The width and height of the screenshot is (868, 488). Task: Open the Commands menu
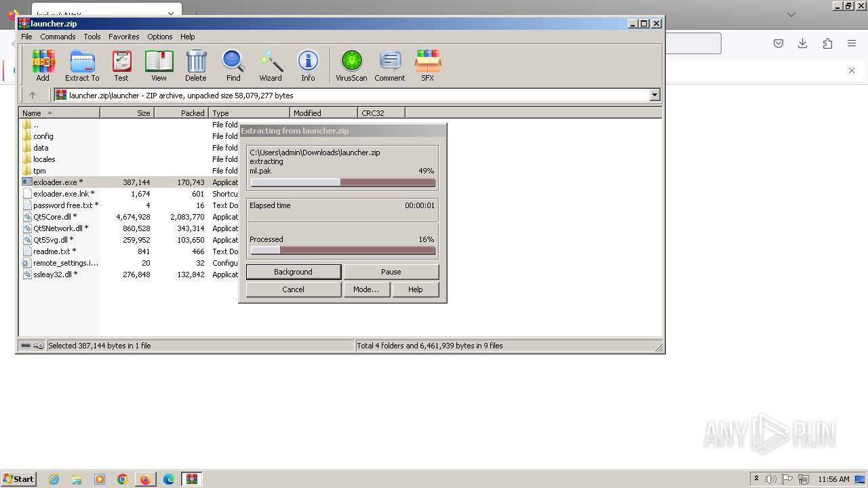click(58, 37)
